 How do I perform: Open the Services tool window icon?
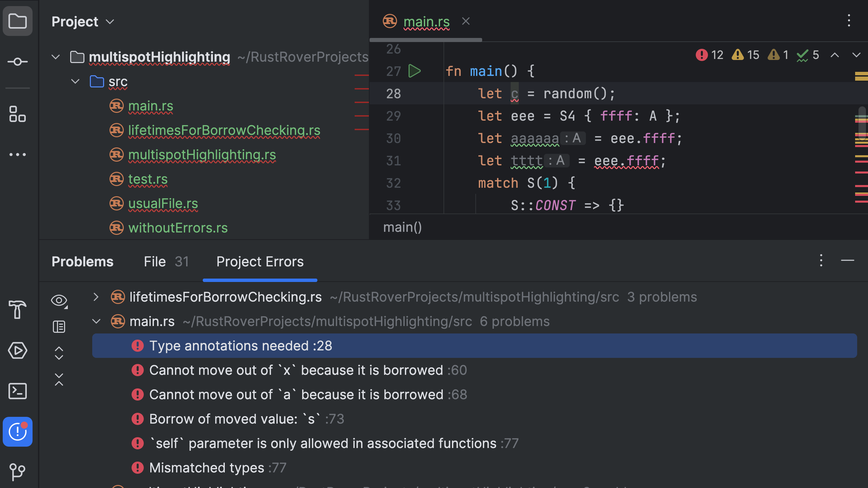[17, 350]
